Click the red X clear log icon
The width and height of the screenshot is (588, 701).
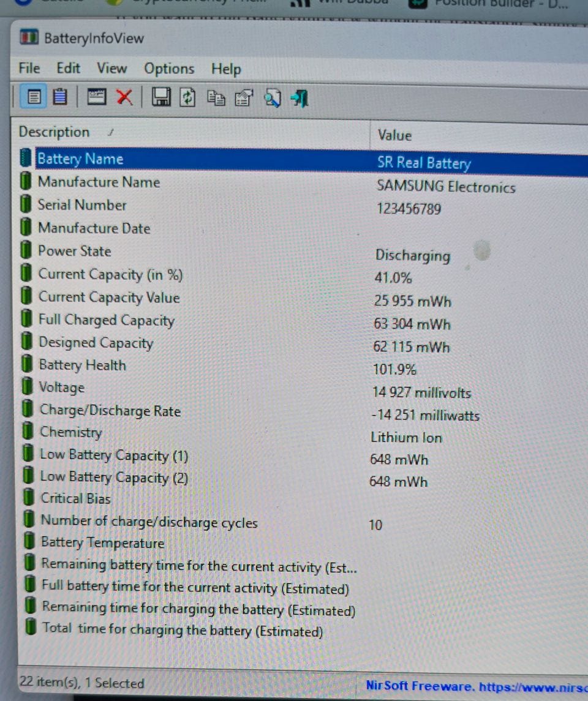point(124,97)
